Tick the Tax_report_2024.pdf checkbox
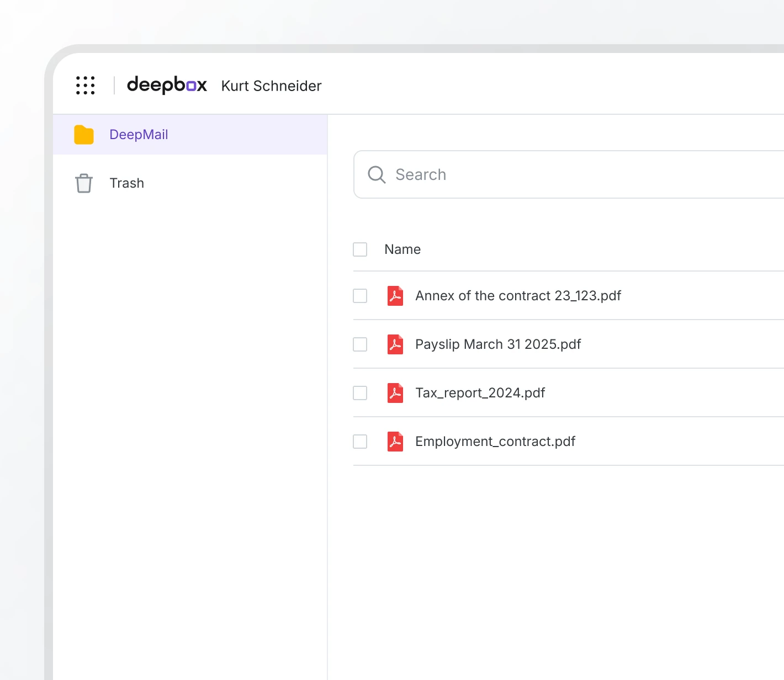This screenshot has height=680, width=784. tap(360, 393)
